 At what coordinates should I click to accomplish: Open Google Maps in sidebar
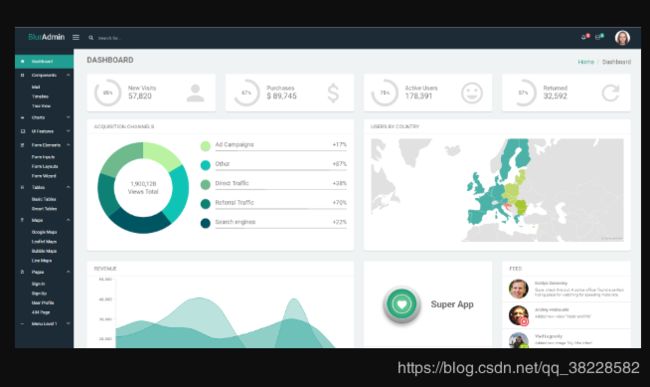(44, 232)
